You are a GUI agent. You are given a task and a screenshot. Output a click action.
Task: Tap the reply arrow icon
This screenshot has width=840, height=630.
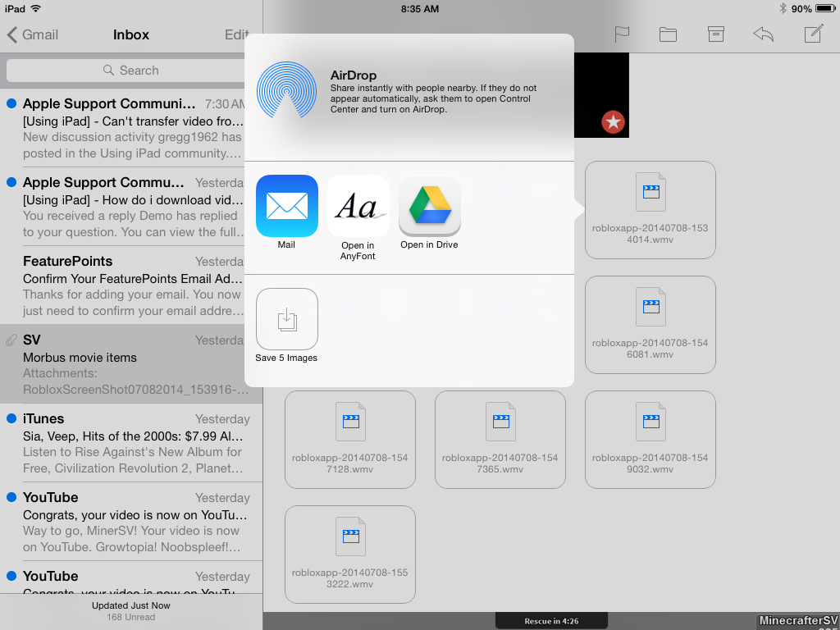click(764, 34)
